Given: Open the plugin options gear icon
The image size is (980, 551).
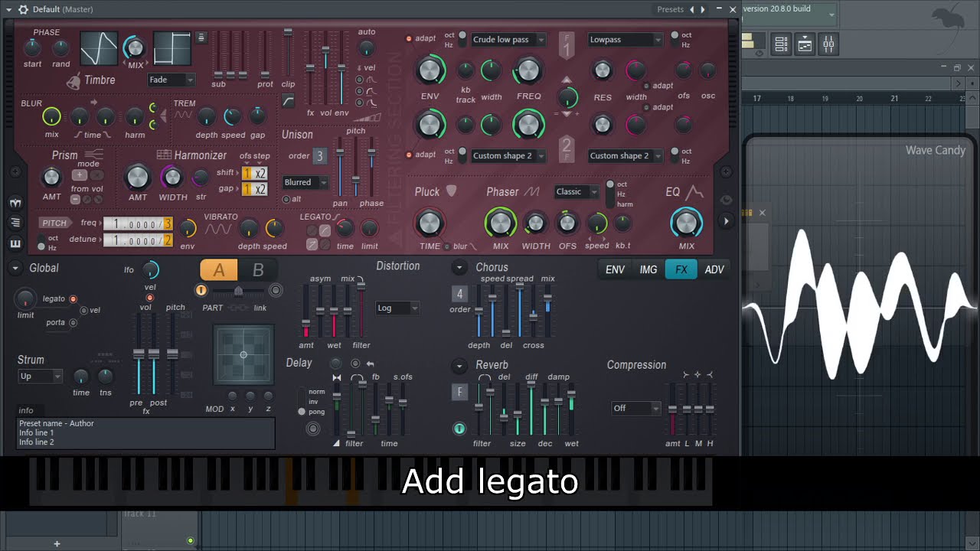Looking at the screenshot, I should (x=22, y=9).
